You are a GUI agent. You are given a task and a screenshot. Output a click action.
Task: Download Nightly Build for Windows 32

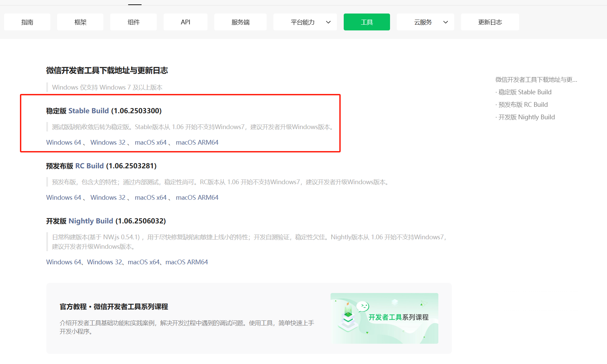click(x=104, y=262)
